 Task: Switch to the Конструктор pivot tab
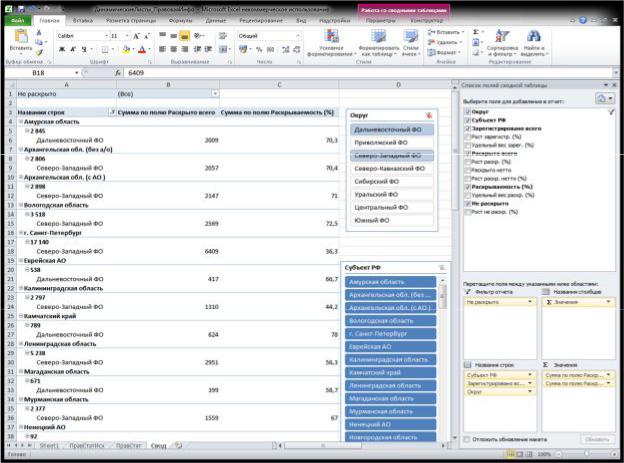click(426, 20)
